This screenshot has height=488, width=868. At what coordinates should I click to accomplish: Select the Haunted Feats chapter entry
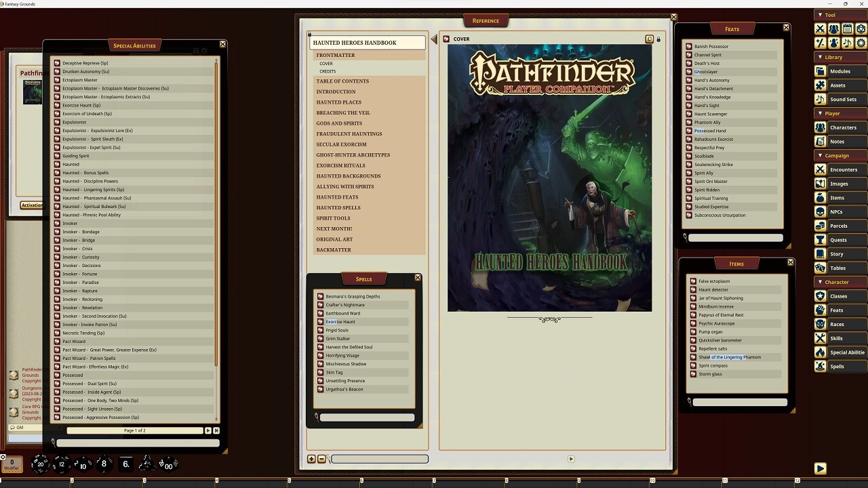(336, 197)
